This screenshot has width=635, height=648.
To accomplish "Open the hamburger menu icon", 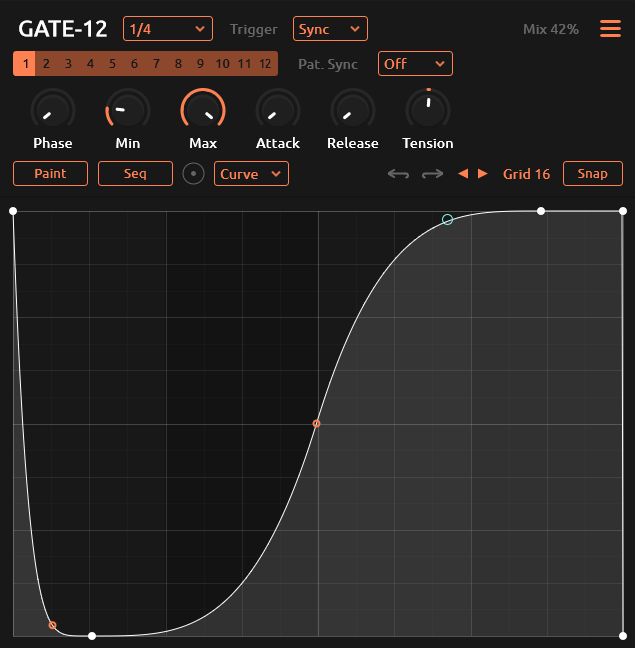I will [x=610, y=29].
